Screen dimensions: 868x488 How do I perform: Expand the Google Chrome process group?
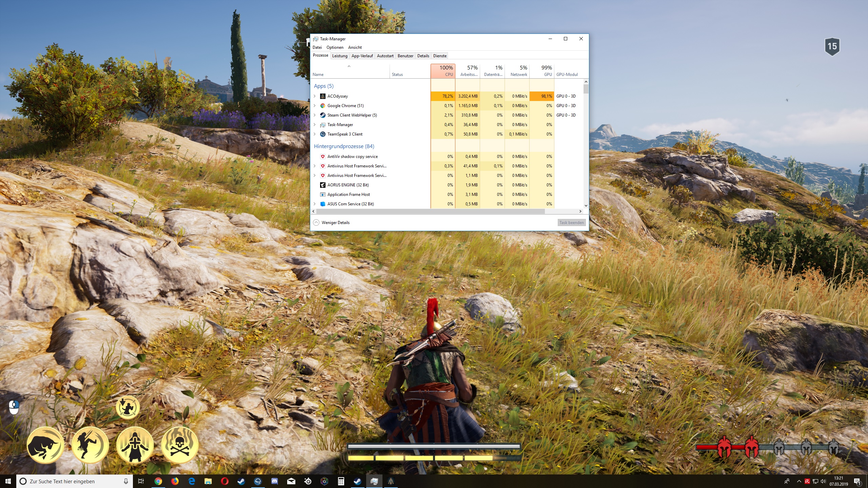tap(315, 106)
